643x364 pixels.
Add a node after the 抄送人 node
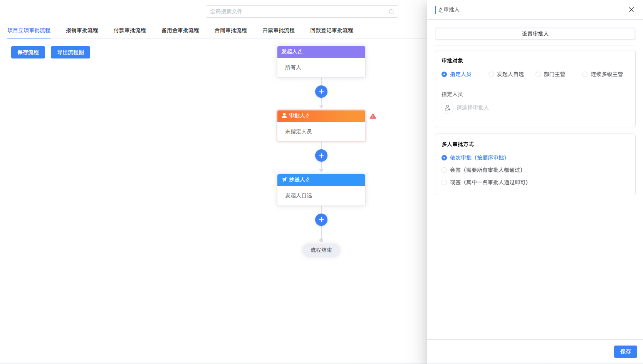[x=321, y=220]
